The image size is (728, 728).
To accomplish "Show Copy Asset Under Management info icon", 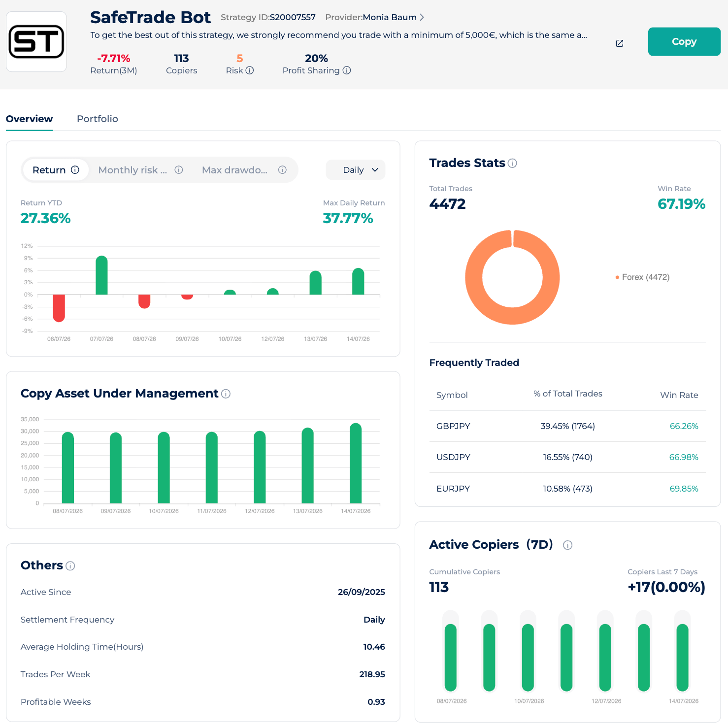I will coord(226,394).
